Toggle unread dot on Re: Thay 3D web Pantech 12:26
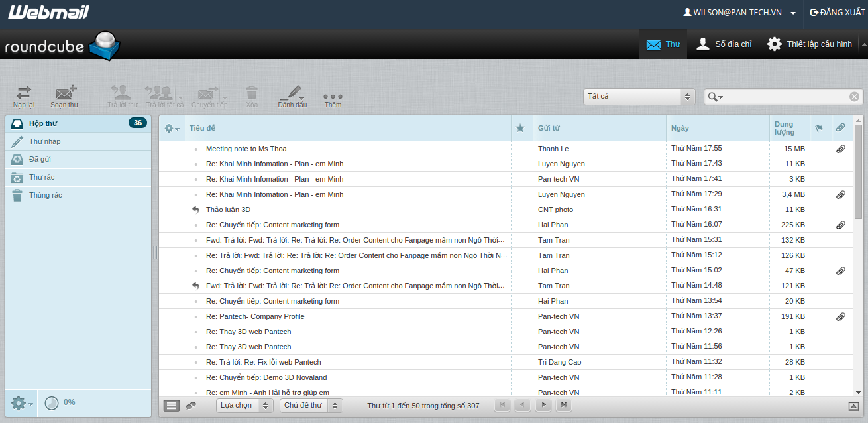868x423 pixels. point(195,332)
